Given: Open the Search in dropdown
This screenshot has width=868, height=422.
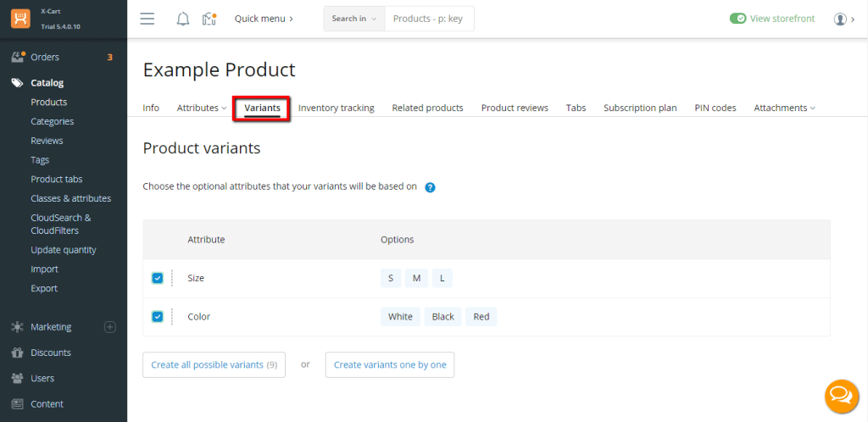Looking at the screenshot, I should pos(354,19).
